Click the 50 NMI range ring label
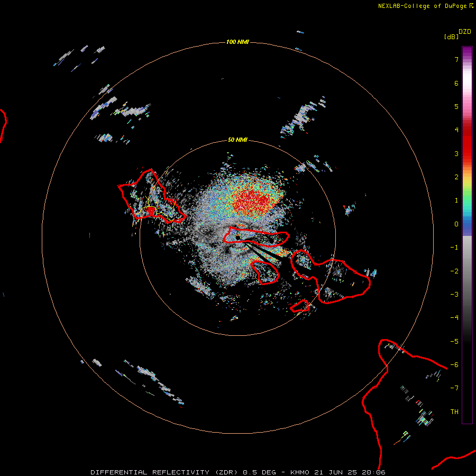 coord(237,140)
